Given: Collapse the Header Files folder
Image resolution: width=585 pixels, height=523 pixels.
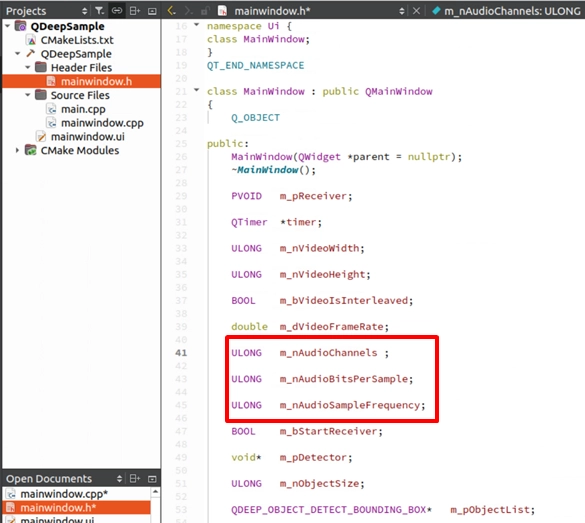Looking at the screenshot, I should [x=28, y=68].
